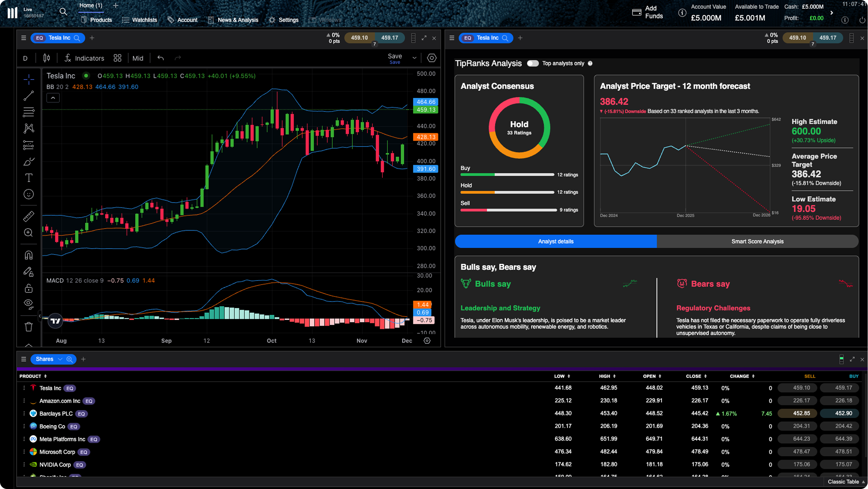This screenshot has width=868, height=489.
Task: Open chart settings gear near Save
Action: (432, 58)
